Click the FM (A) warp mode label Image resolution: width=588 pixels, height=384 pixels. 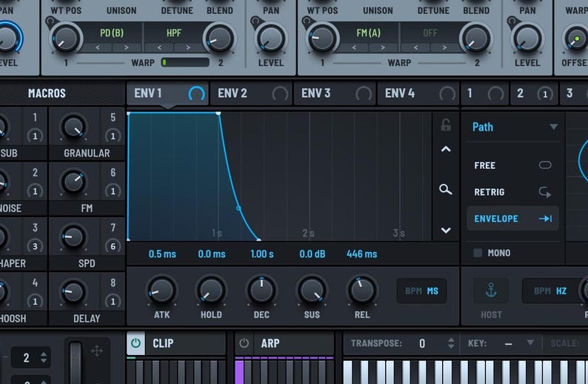click(x=368, y=33)
